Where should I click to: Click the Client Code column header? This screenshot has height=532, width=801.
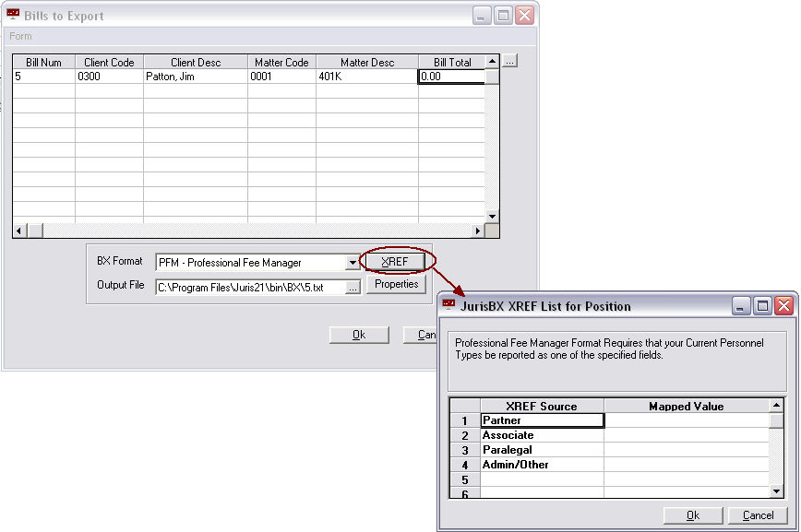pos(109,62)
